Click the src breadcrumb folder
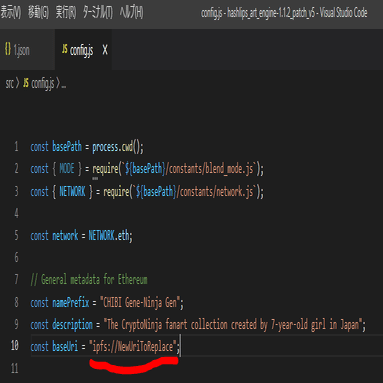The height and width of the screenshot is (383, 383). point(9,83)
